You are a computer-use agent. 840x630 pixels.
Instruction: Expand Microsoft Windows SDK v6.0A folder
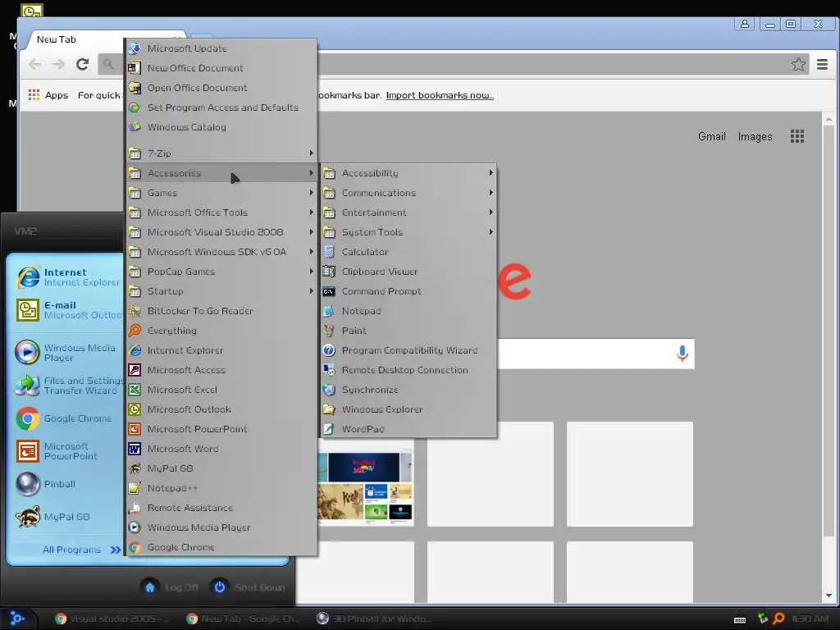click(221, 252)
